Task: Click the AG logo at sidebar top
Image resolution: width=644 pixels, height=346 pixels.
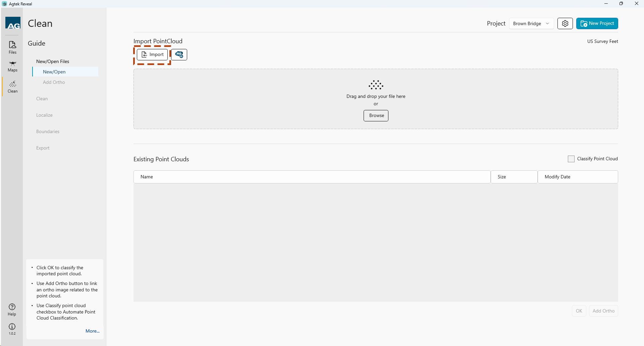Action: pos(13,23)
